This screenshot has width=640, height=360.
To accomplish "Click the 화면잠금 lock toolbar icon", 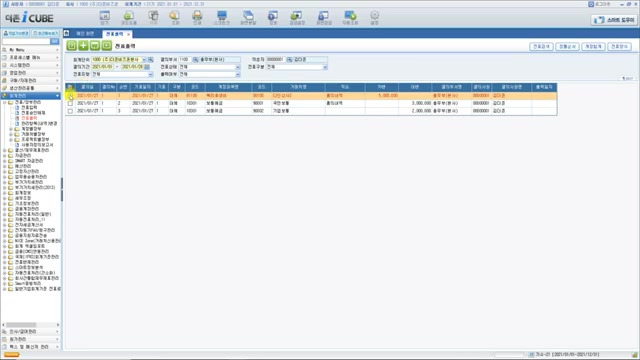I will click(324, 17).
